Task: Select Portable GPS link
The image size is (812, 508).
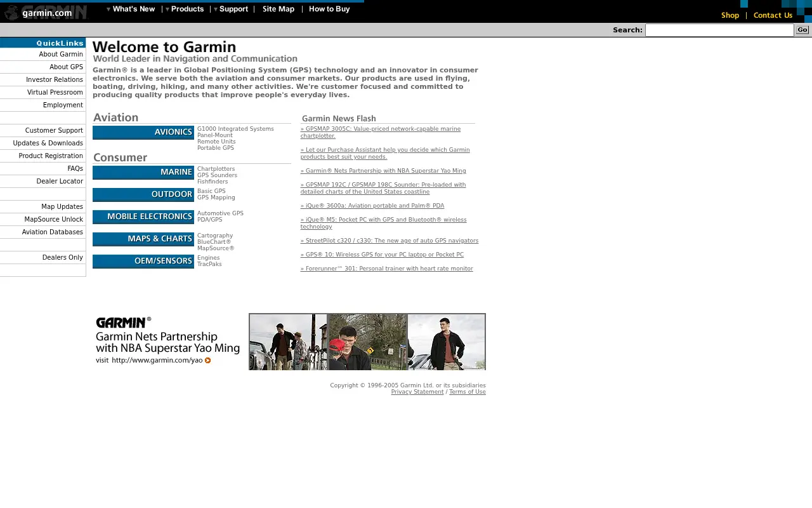Action: [216, 148]
